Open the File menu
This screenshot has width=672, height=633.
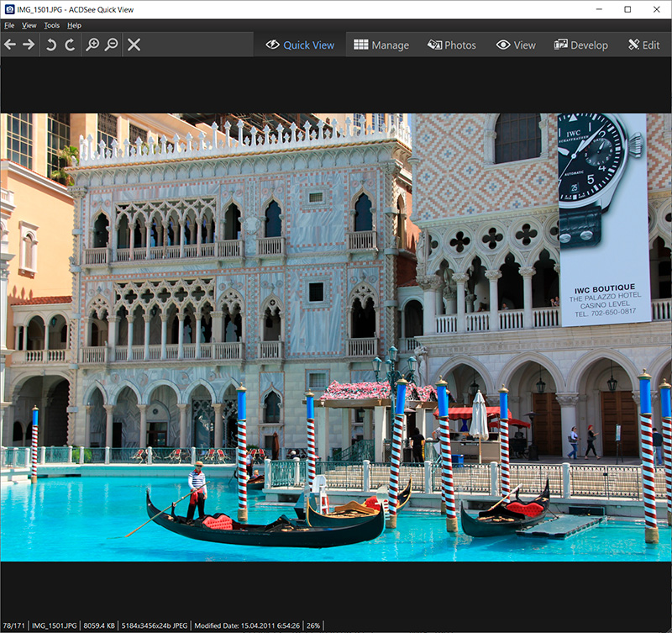pyautogui.click(x=9, y=25)
